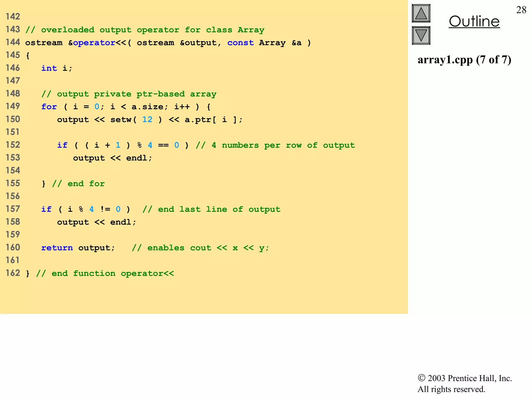Click 'if ( i % 4 != 0 )' condition
This screenshot has height=399, width=532.
pyautogui.click(x=86, y=209)
